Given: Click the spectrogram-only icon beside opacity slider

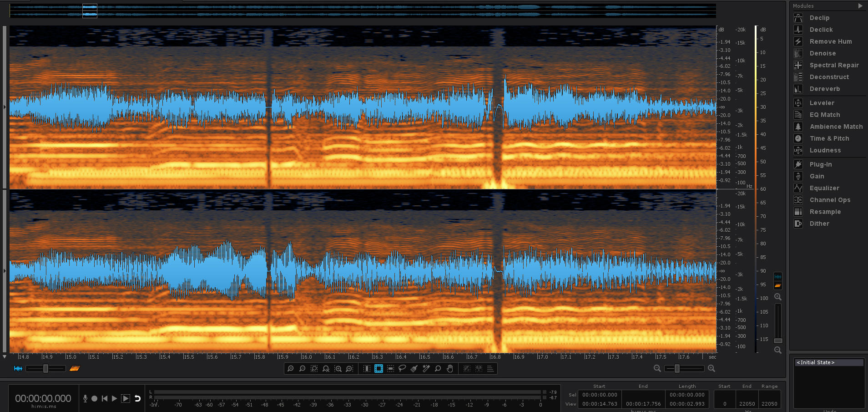Looking at the screenshot, I should click(75, 368).
